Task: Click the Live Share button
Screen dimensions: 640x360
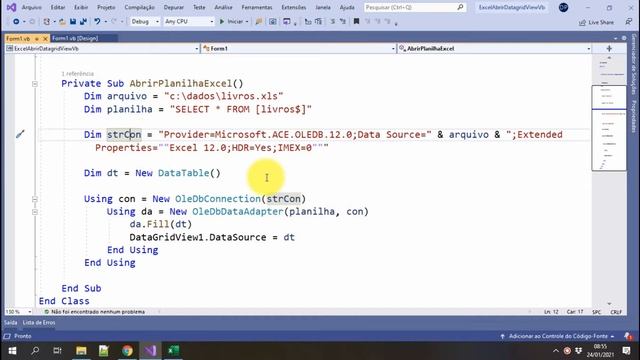Action: pos(596,22)
